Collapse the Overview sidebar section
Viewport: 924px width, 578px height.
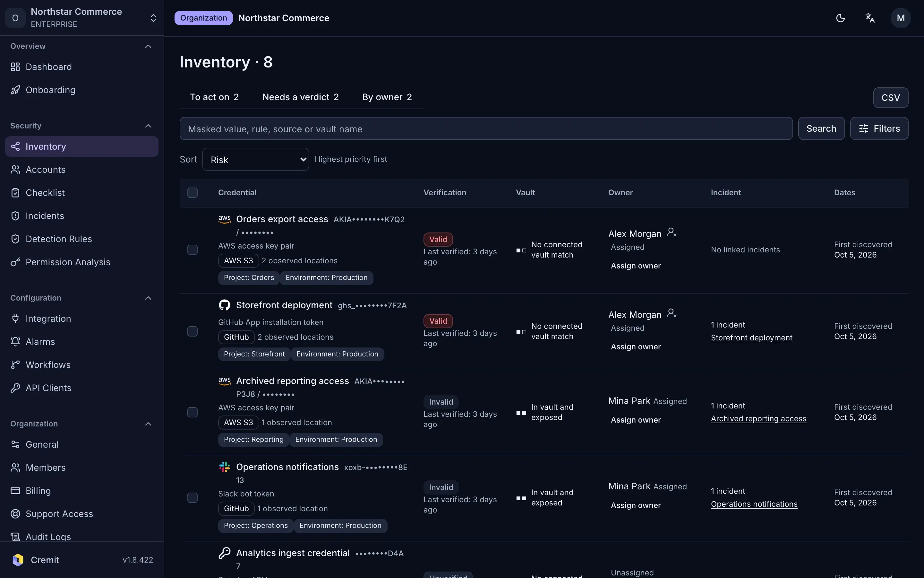pos(148,46)
